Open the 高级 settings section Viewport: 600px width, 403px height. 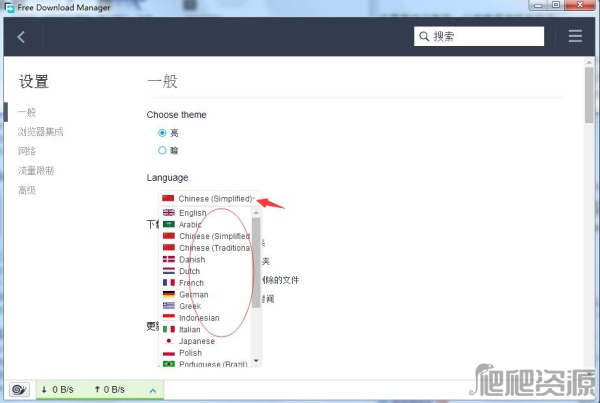pos(27,190)
